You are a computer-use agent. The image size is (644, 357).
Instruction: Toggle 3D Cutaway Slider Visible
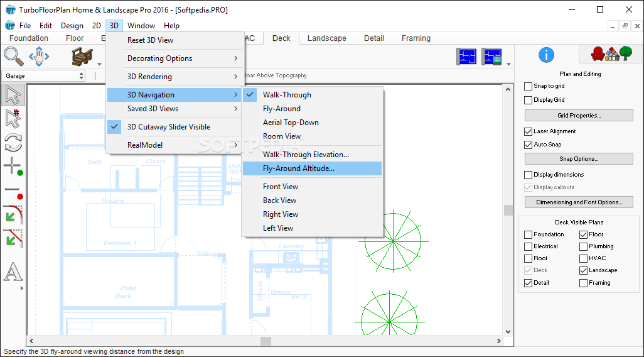[x=174, y=127]
